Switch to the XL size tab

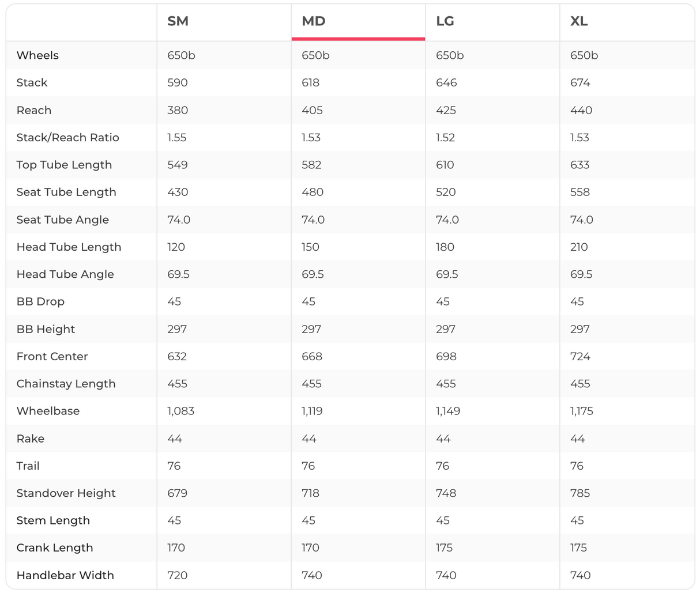coord(579,21)
